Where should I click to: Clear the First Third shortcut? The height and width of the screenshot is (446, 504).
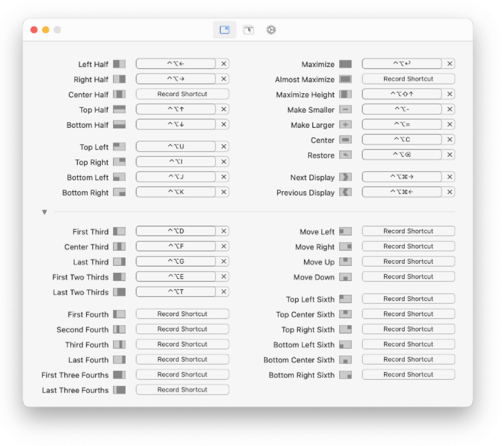224,231
